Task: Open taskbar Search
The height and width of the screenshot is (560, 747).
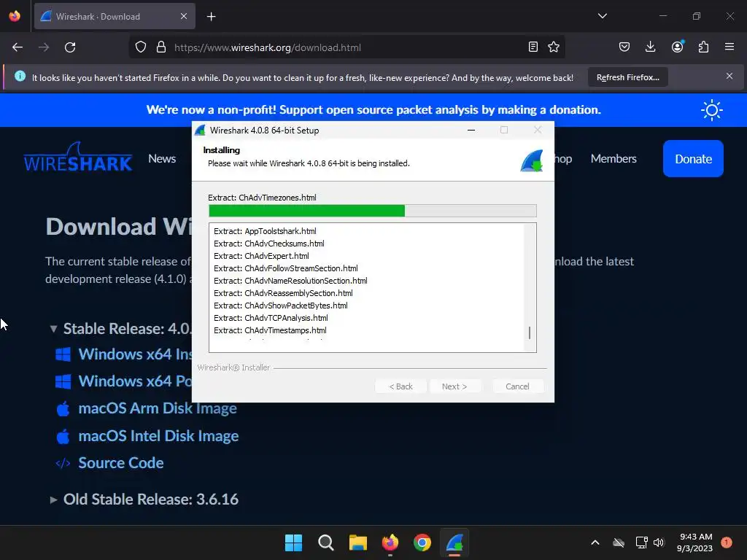Action: [x=326, y=542]
